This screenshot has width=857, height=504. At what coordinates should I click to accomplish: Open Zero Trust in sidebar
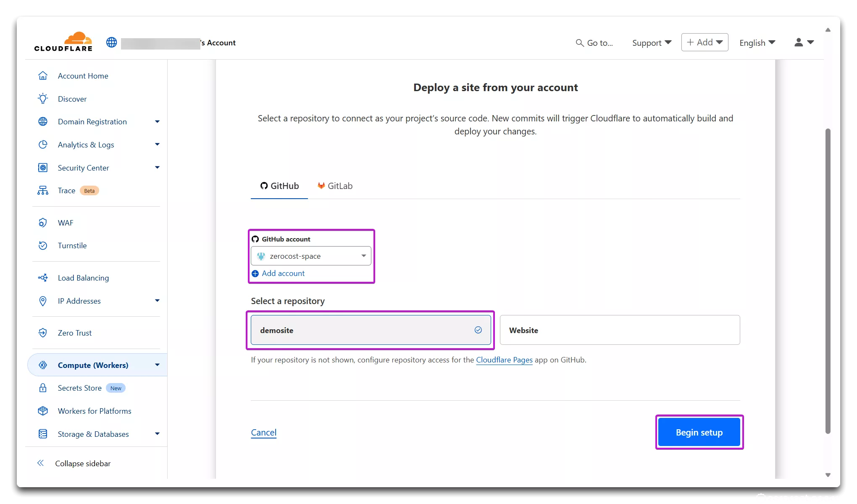point(75,333)
